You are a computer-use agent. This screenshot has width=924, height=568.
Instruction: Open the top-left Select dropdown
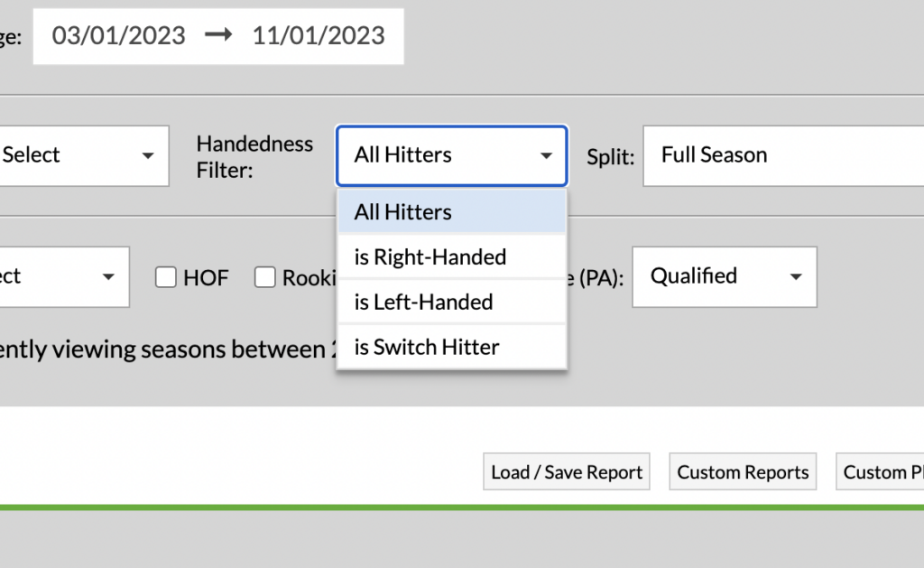click(x=85, y=155)
